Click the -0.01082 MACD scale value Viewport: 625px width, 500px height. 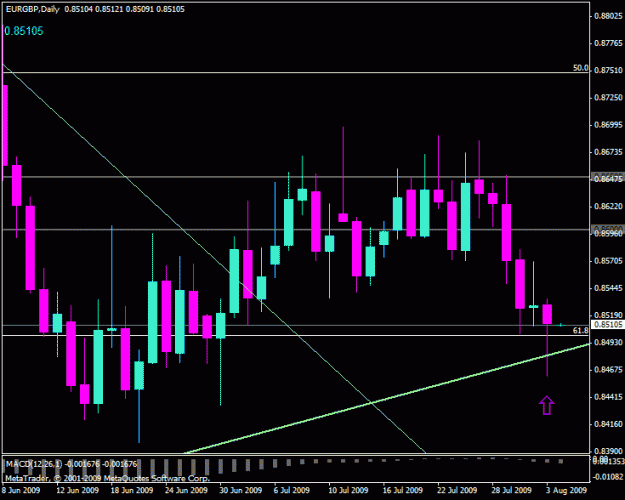tap(608, 477)
